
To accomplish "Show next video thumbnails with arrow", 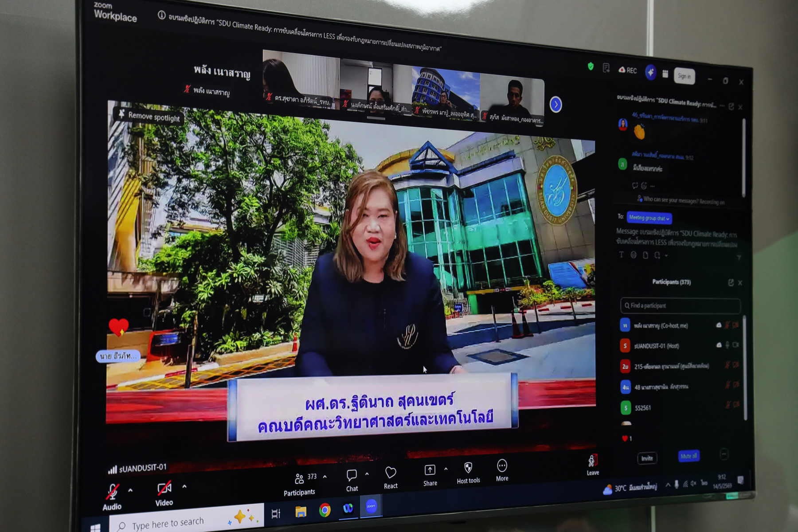I will (555, 105).
